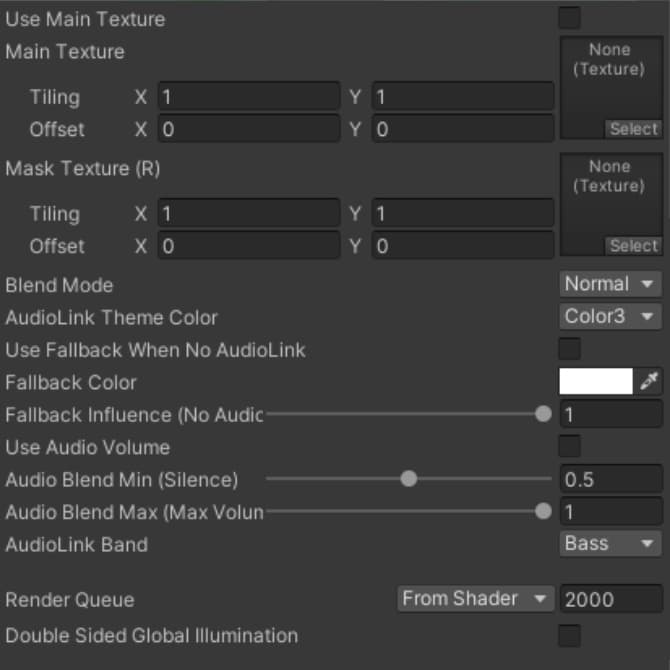Open the Render Queue From Shader dropdown

pos(474,599)
